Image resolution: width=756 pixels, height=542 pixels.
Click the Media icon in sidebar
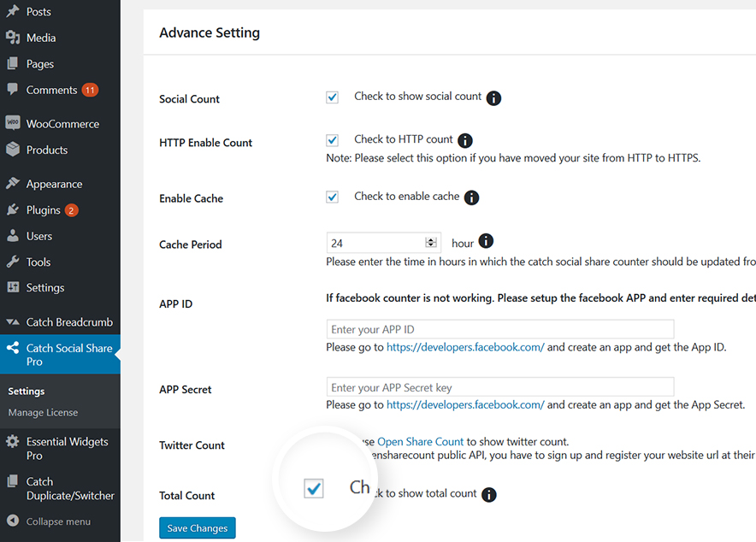click(x=13, y=37)
